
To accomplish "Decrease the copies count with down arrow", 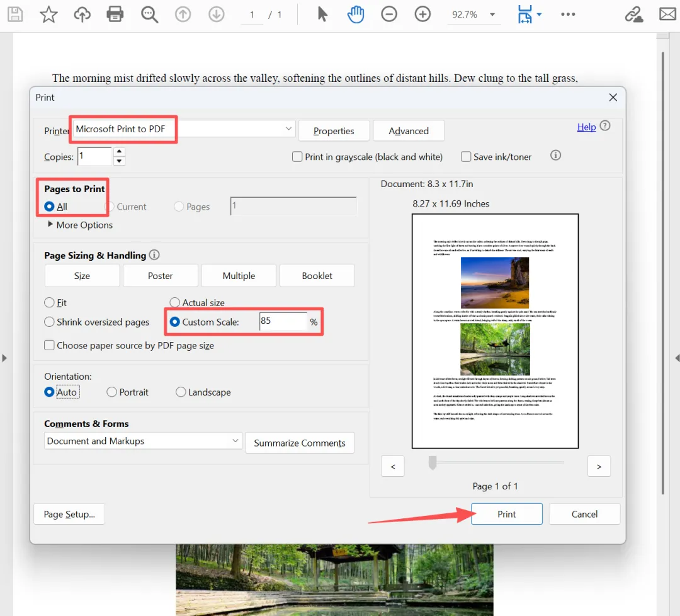I will (x=119, y=161).
